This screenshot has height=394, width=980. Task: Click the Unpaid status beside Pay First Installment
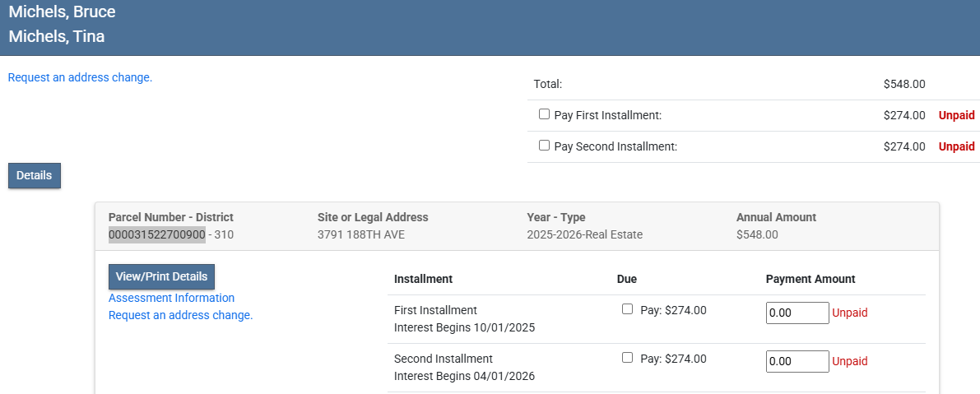pos(956,115)
